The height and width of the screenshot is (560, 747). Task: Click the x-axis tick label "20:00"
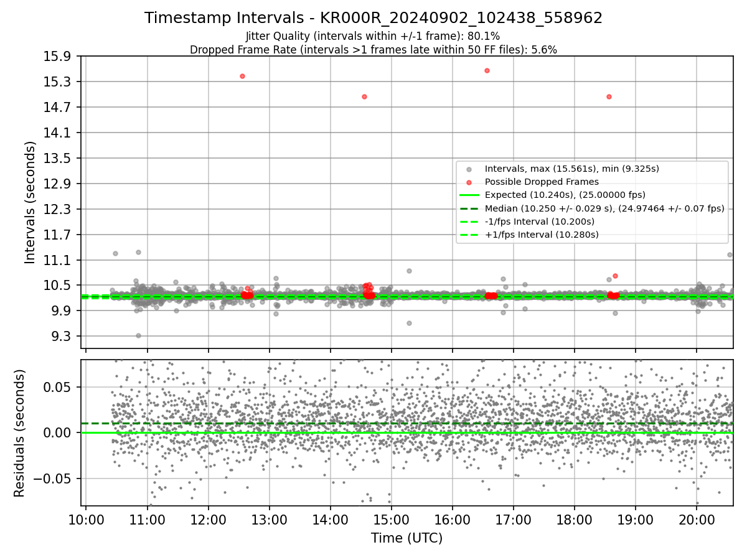point(696,520)
